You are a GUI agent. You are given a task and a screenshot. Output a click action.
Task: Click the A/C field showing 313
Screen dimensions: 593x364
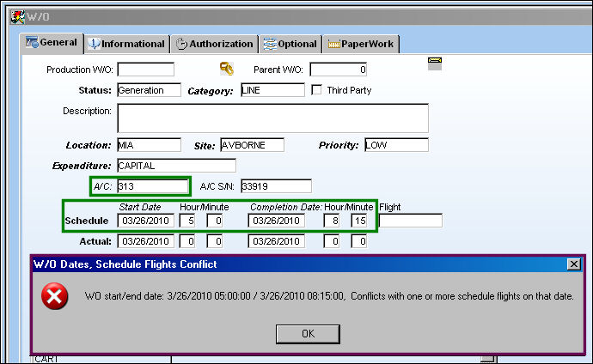click(152, 186)
